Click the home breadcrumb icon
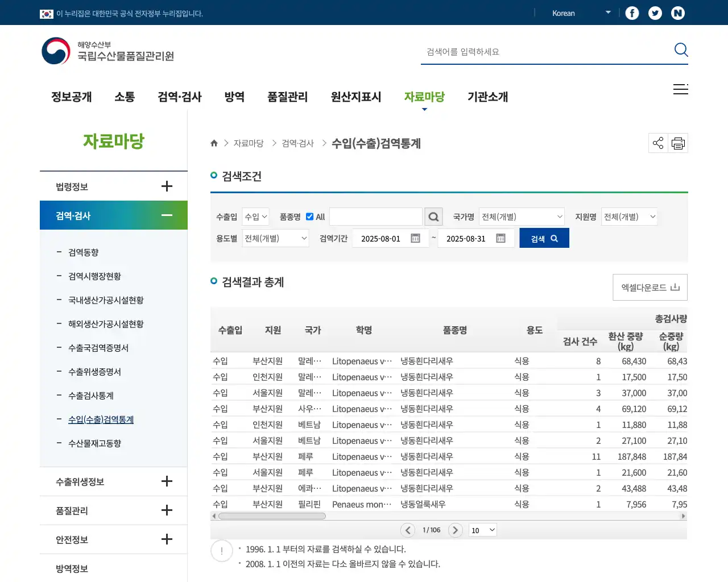The width and height of the screenshot is (728, 582). [x=214, y=143]
